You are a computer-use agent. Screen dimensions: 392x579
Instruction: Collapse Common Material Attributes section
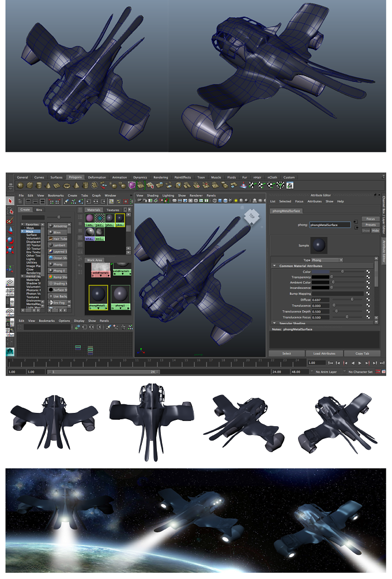tap(274, 265)
